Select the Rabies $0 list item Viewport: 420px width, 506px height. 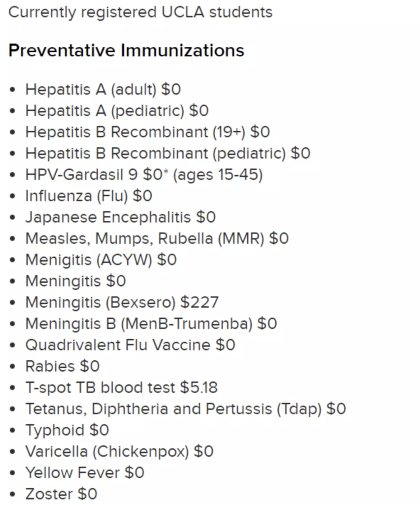tap(63, 366)
